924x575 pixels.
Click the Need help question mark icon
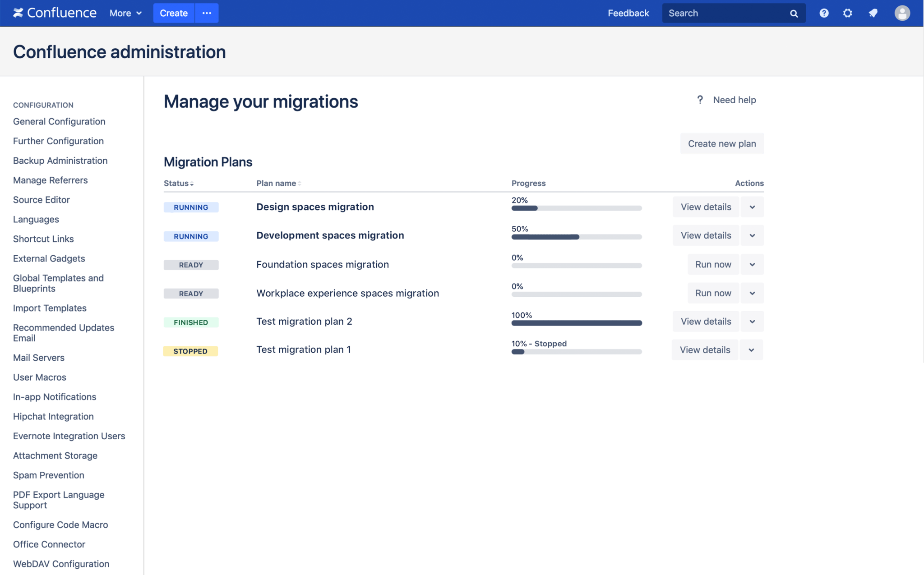click(700, 100)
